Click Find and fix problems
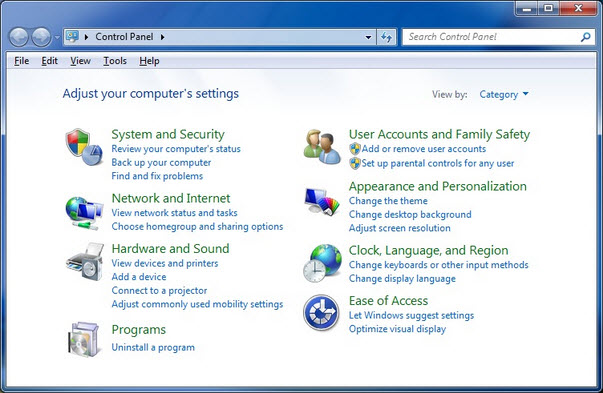 (157, 176)
